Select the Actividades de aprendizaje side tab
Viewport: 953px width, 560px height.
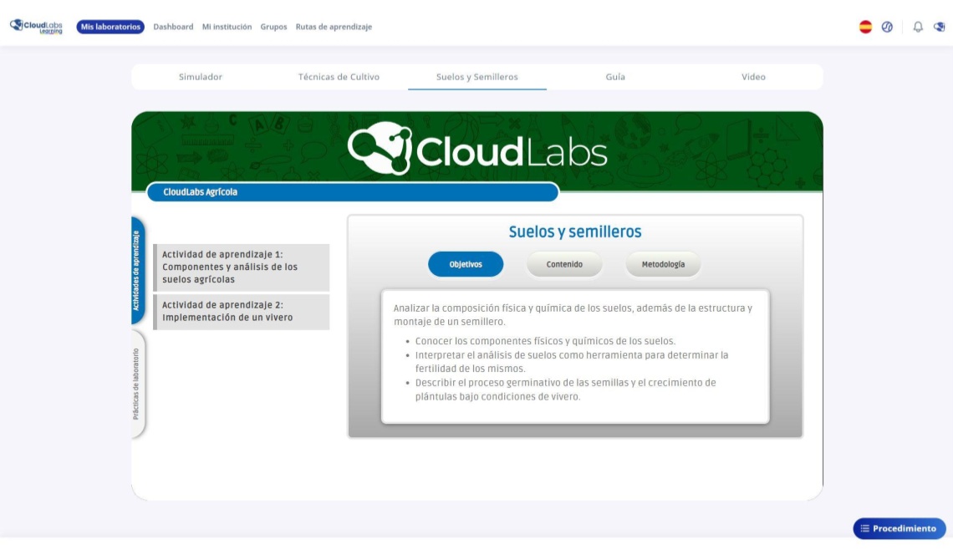(x=137, y=270)
